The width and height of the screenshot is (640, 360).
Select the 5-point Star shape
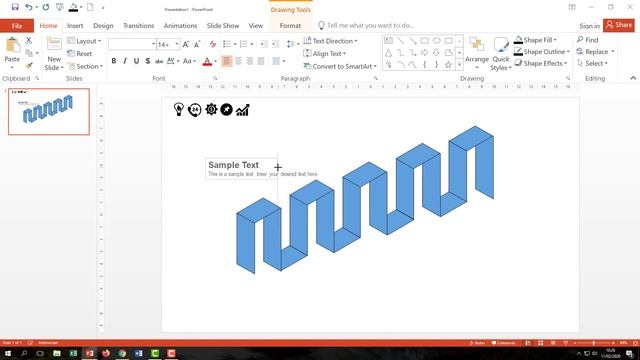pyautogui.click(x=448, y=64)
